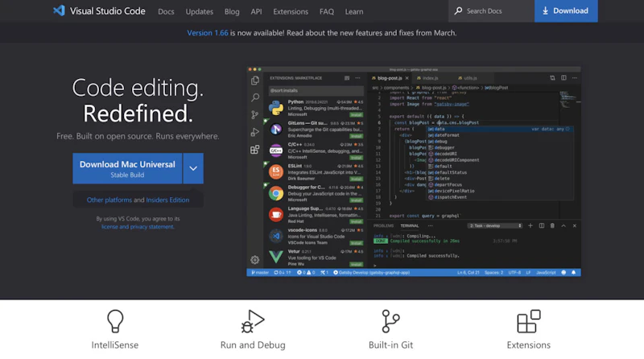
Task: Open the Run icon in the activity bar
Action: [x=255, y=132]
